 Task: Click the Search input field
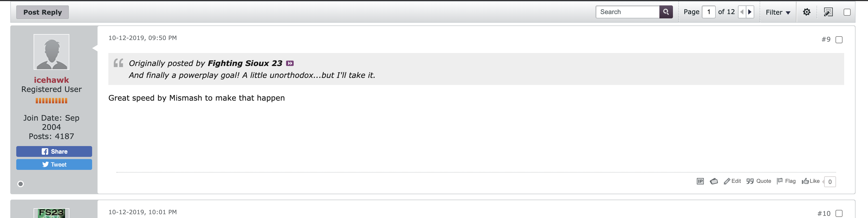point(627,12)
